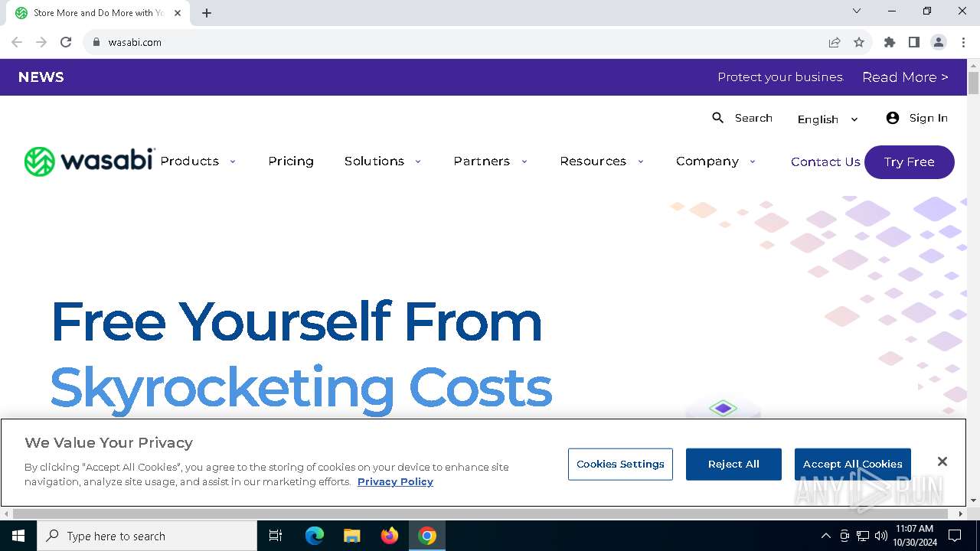Click the Try Free button
The image size is (980, 551).
(x=910, y=162)
